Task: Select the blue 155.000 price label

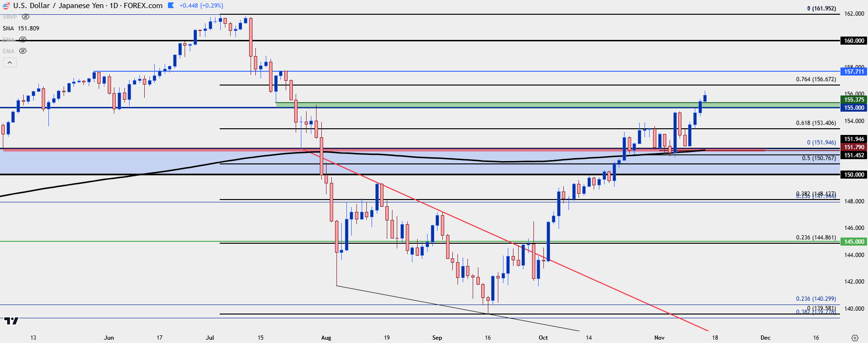Action: pos(854,108)
